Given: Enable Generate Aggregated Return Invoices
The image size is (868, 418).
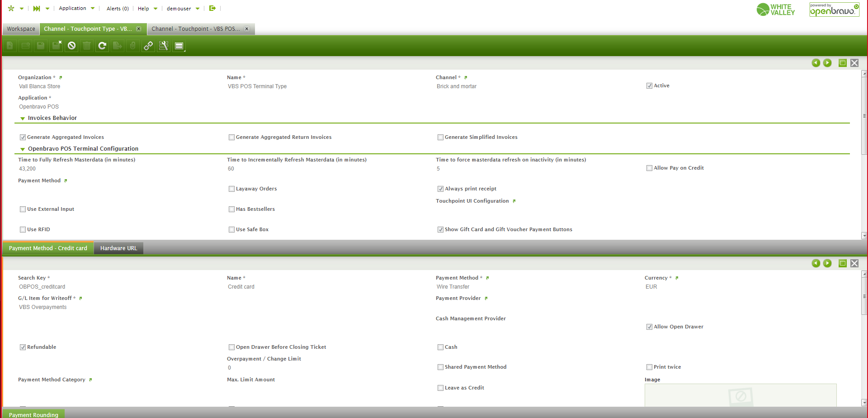Looking at the screenshot, I should pyautogui.click(x=231, y=137).
